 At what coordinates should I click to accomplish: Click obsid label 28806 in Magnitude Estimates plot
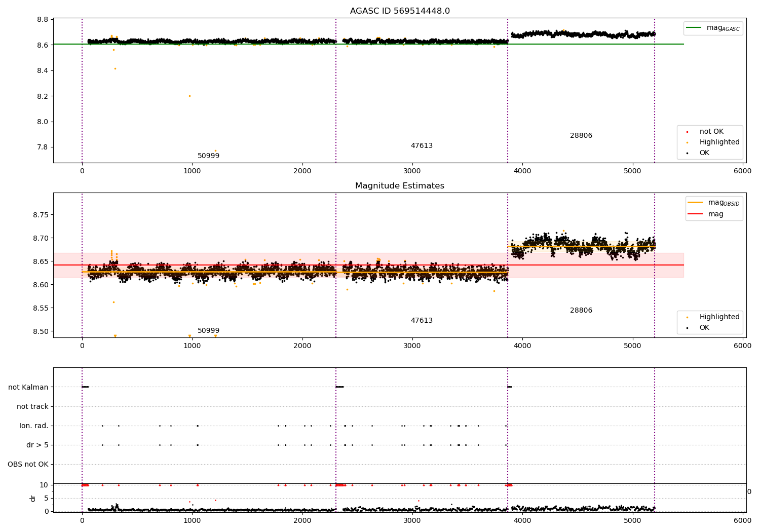pyautogui.click(x=581, y=310)
